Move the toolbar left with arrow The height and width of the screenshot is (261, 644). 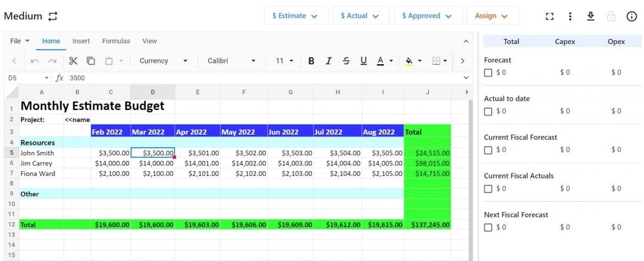click(14, 61)
